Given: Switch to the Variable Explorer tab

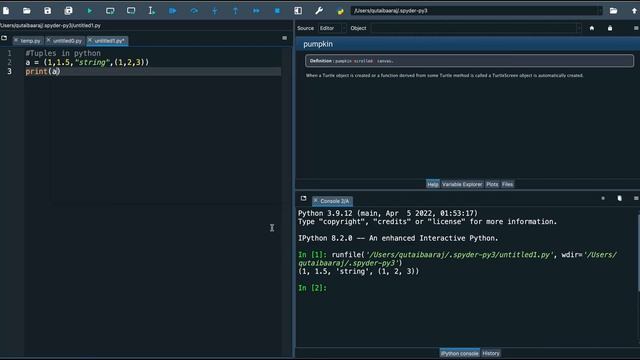Looking at the screenshot, I should 462,184.
